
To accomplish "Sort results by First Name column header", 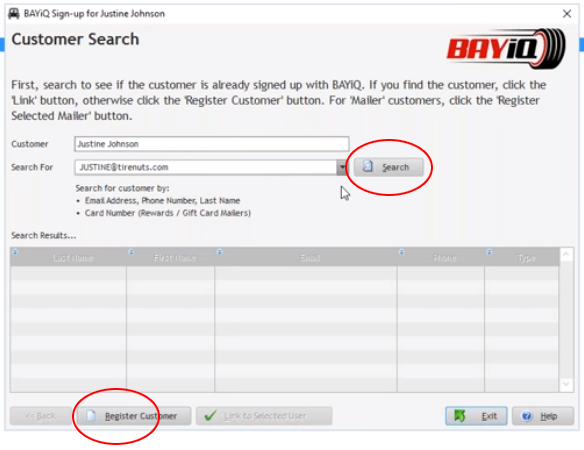I will pyautogui.click(x=175, y=258).
